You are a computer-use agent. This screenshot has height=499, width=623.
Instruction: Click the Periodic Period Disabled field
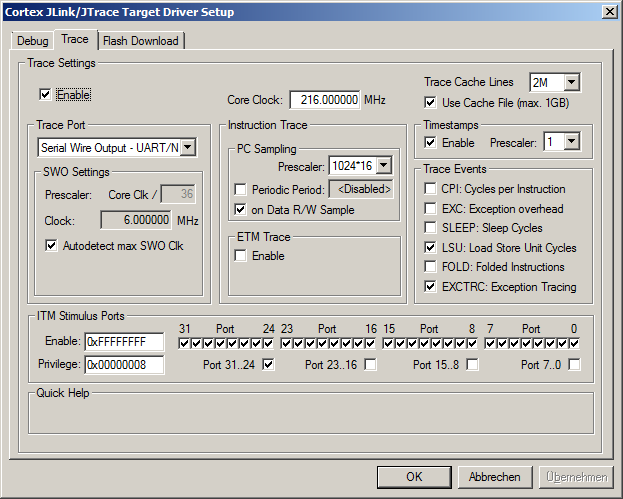[x=361, y=189]
